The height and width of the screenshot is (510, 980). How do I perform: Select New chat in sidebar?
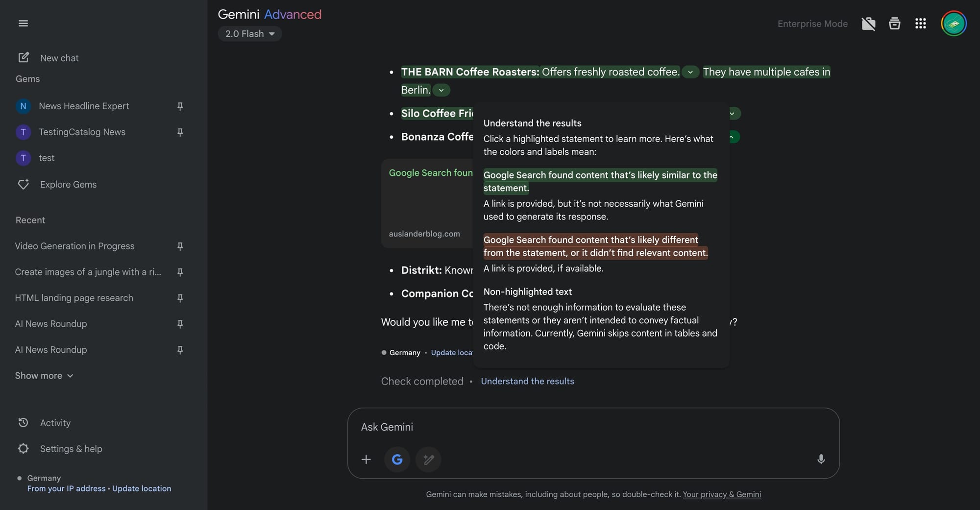click(59, 58)
